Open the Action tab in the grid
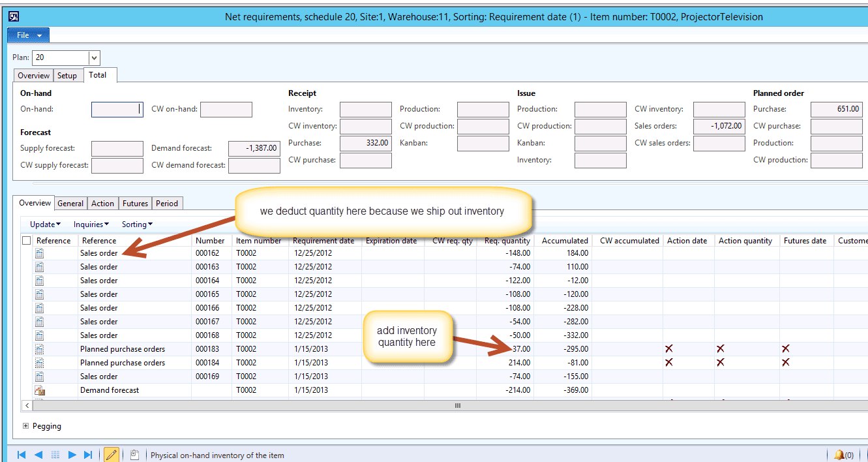This screenshot has width=868, height=462. pos(102,203)
